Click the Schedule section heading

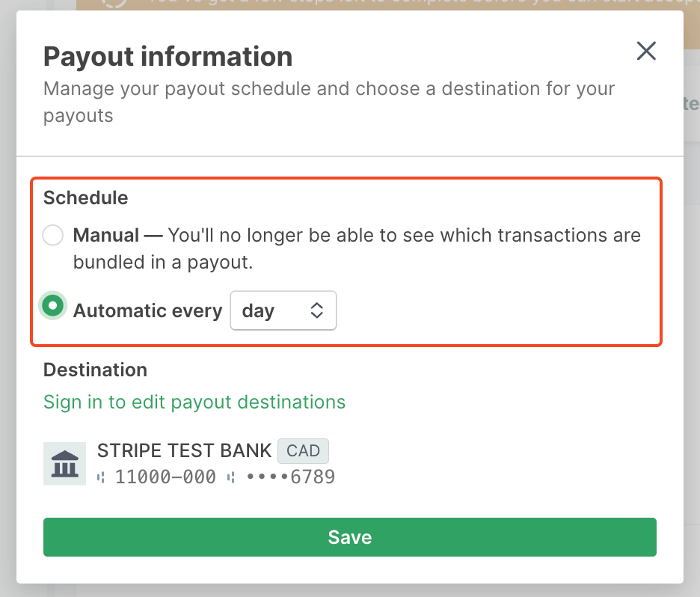[x=85, y=198]
